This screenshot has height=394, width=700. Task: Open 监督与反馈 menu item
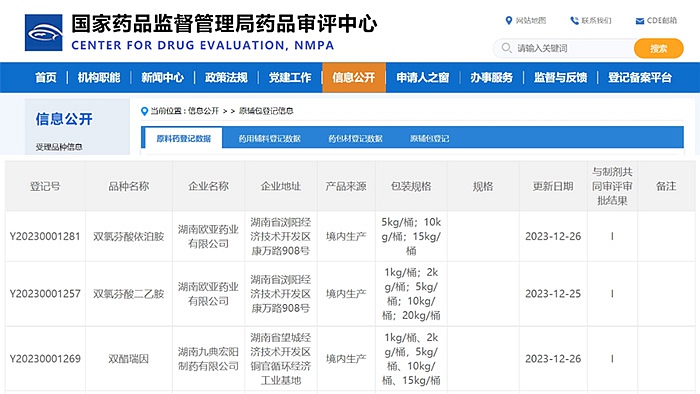560,78
